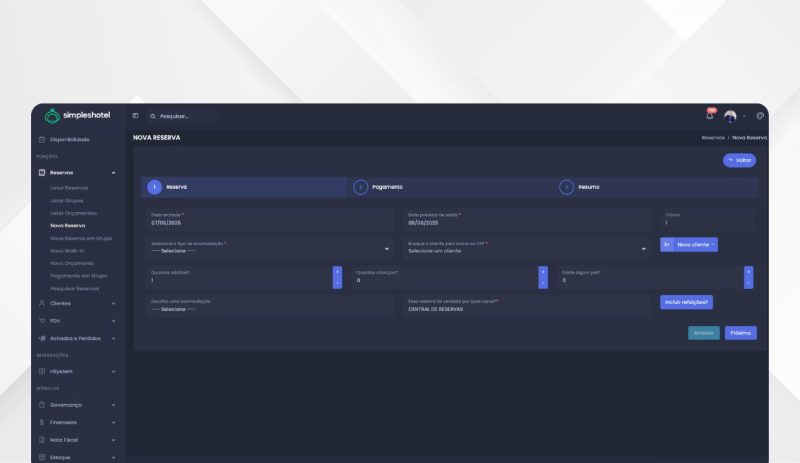
Task: Click the Incluir refeições button
Action: tap(686, 302)
